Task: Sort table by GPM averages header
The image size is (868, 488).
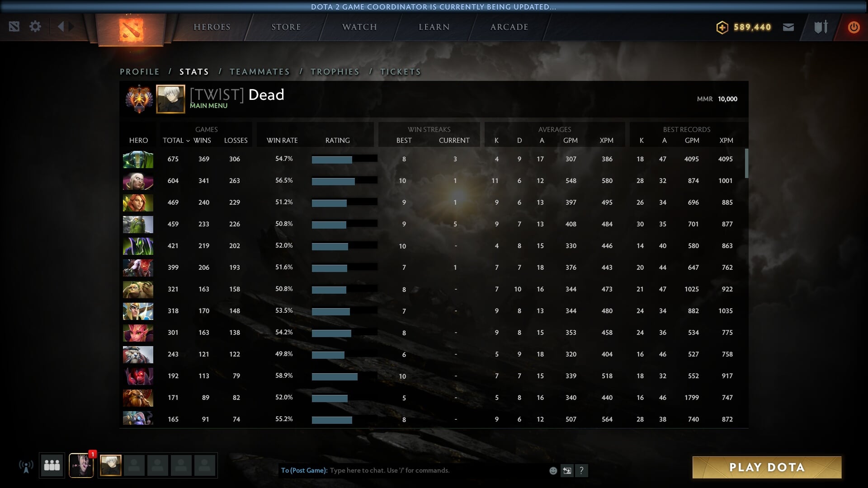Action: tap(570, 141)
